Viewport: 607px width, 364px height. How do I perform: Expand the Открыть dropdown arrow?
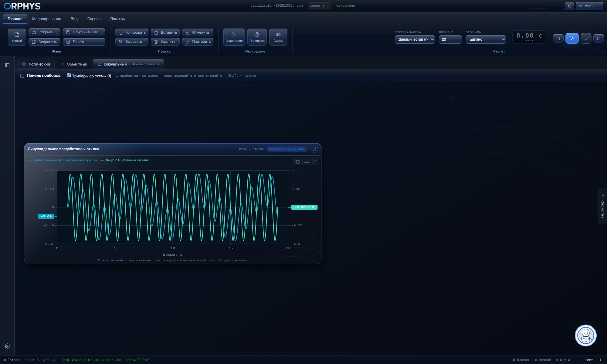click(x=57, y=33)
